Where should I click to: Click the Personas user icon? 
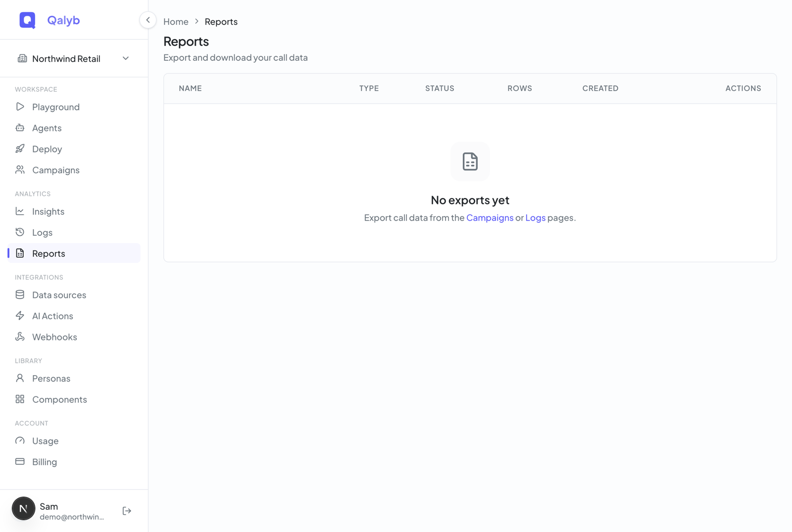tap(20, 379)
